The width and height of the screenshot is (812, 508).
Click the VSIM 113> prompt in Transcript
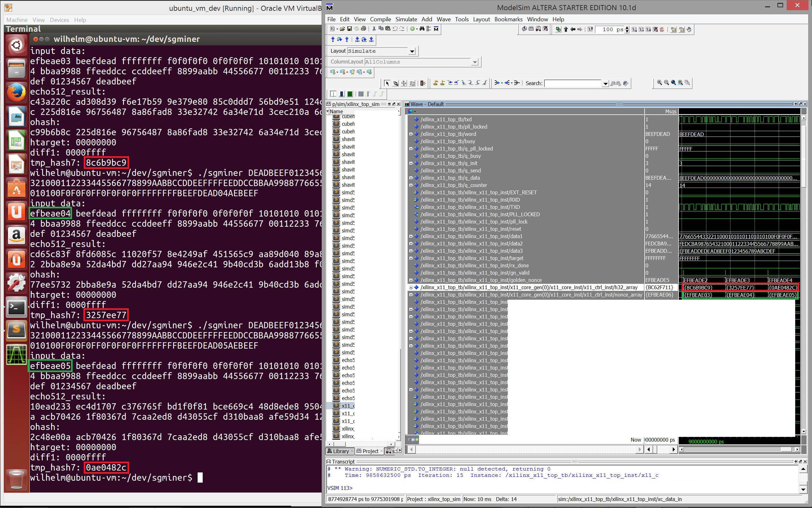pyautogui.click(x=340, y=488)
